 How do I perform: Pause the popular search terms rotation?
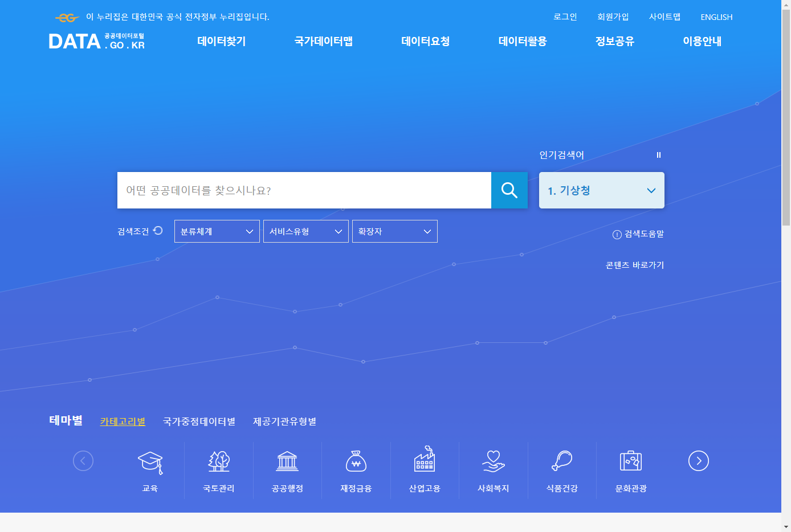tap(658, 155)
